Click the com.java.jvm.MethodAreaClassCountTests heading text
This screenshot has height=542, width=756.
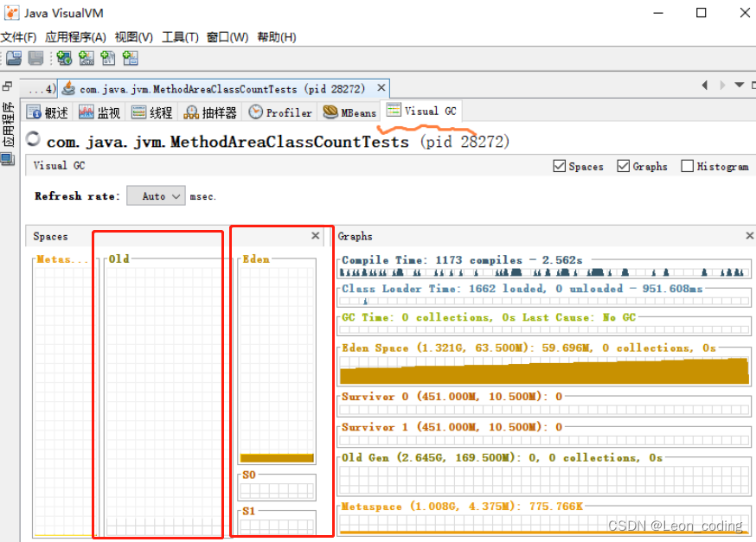227,142
